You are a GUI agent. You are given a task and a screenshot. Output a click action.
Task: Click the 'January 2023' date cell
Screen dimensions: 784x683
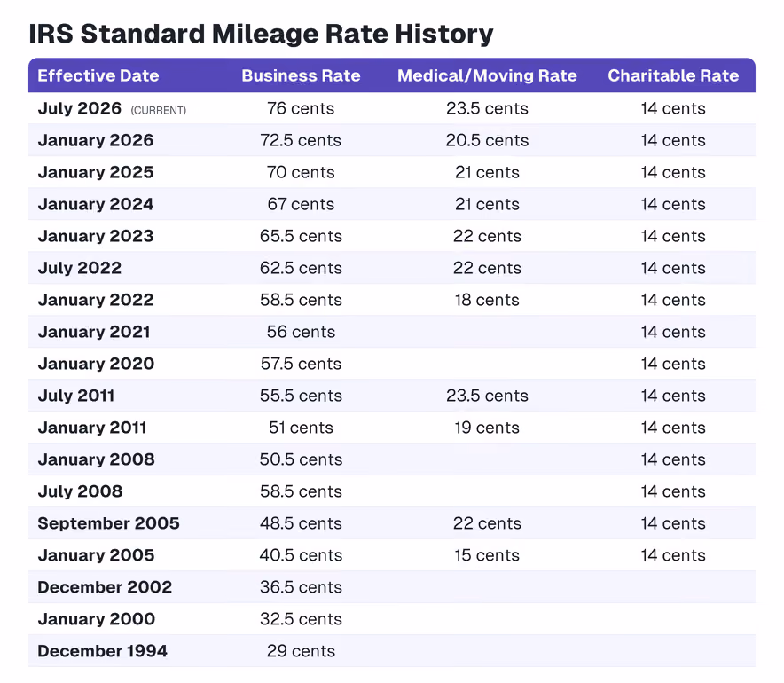[x=96, y=237]
